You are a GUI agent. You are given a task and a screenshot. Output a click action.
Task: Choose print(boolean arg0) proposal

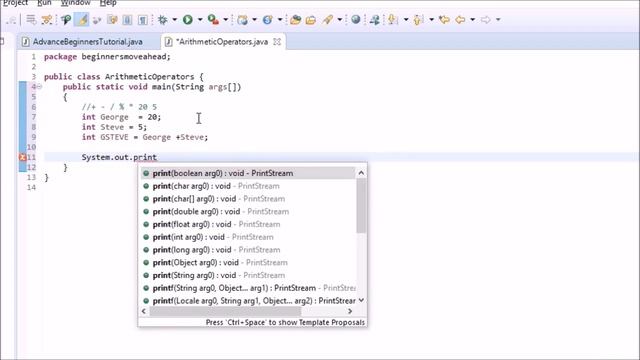248,173
